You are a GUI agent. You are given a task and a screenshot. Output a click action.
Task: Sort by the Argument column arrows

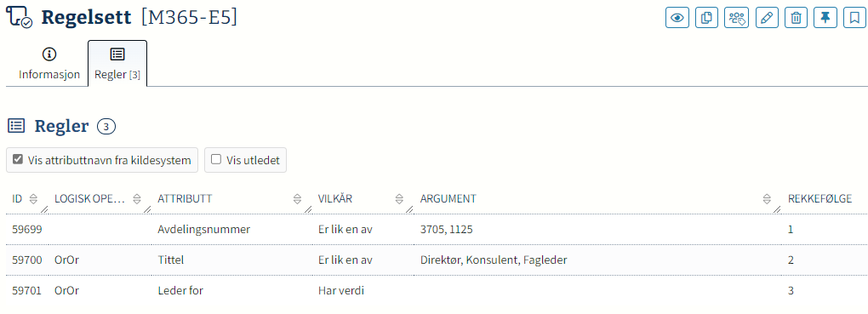click(767, 199)
